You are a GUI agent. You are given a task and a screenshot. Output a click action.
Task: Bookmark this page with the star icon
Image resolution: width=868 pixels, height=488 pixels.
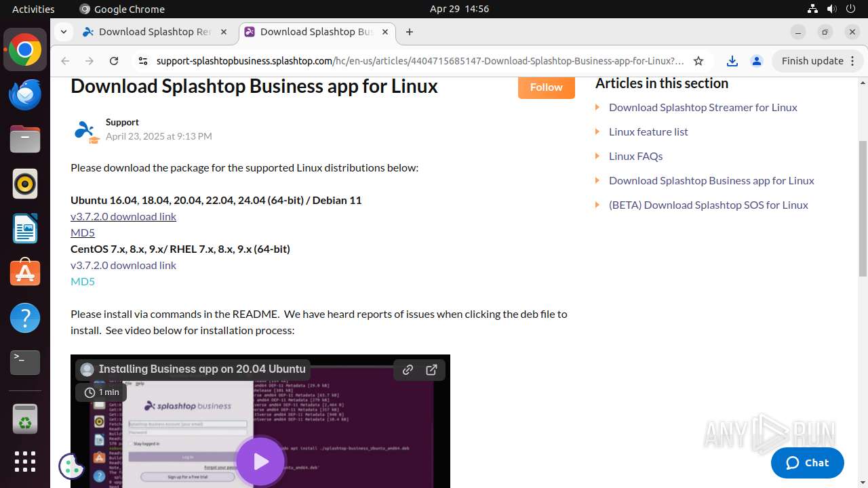point(698,61)
